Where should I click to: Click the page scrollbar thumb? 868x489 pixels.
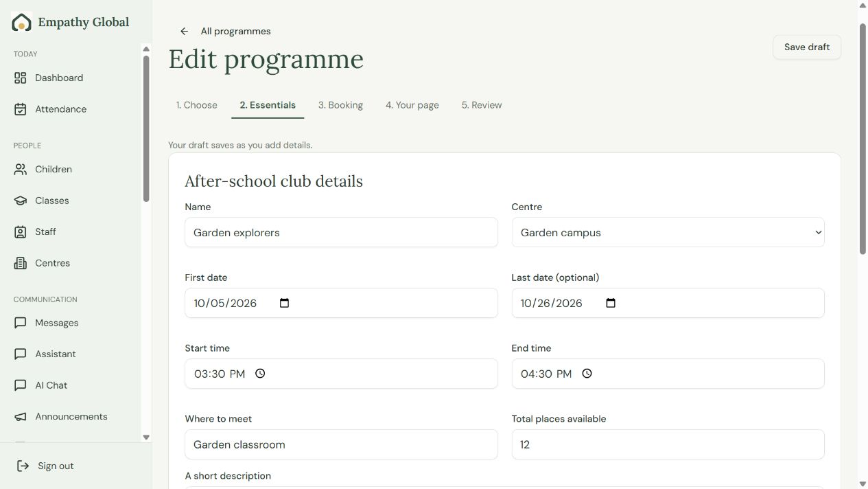click(863, 139)
